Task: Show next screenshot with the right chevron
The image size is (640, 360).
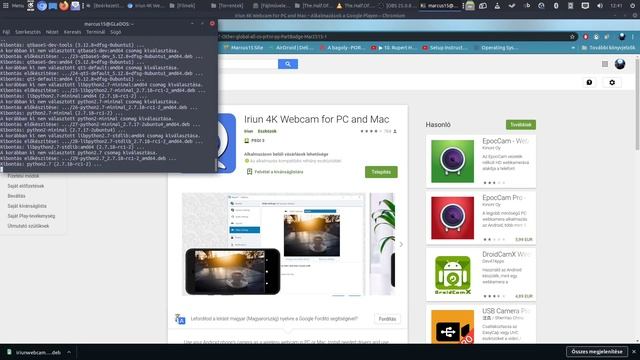Action: tap(401, 244)
